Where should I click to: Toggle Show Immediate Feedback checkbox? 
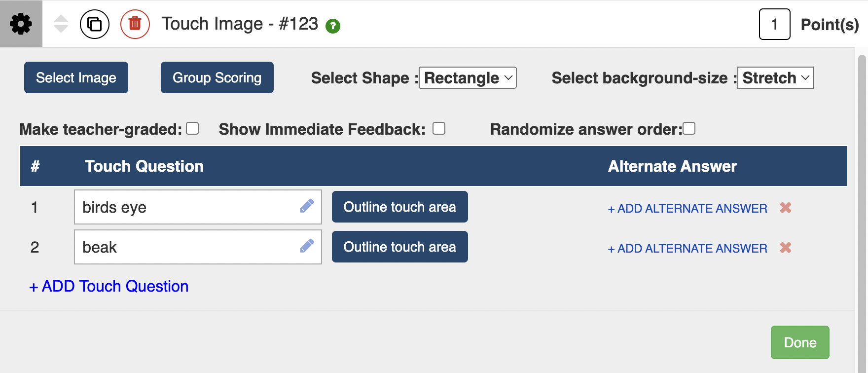pyautogui.click(x=438, y=128)
